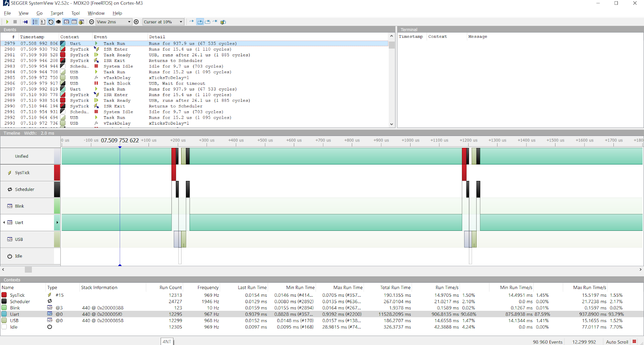Open the Go menu

(39, 13)
